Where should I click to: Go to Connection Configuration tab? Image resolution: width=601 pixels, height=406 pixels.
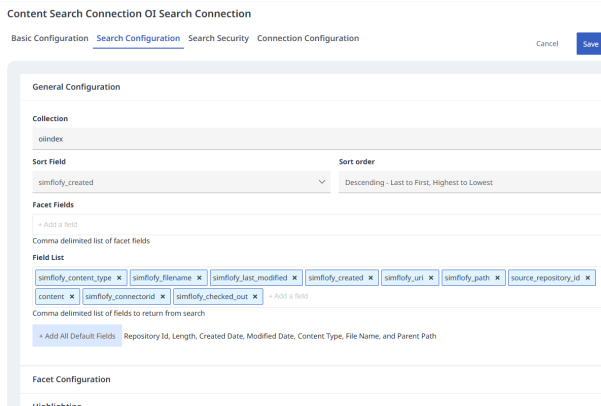pos(308,39)
